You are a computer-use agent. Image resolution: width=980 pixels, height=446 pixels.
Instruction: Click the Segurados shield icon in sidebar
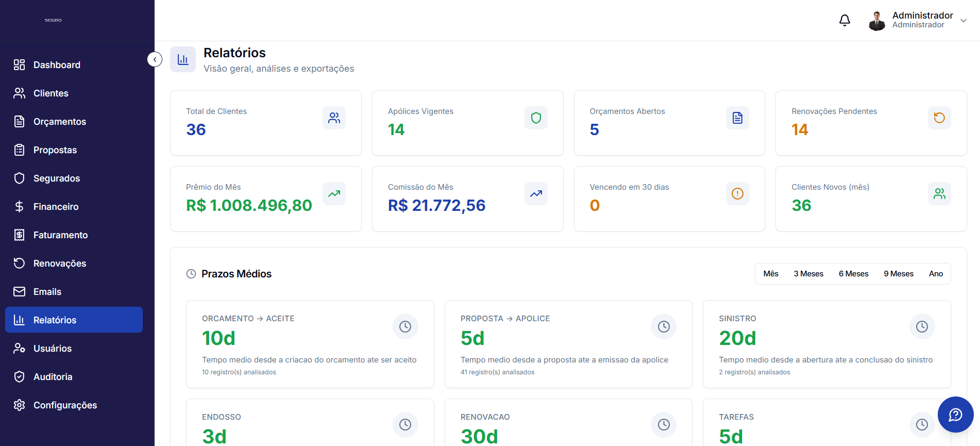(19, 178)
